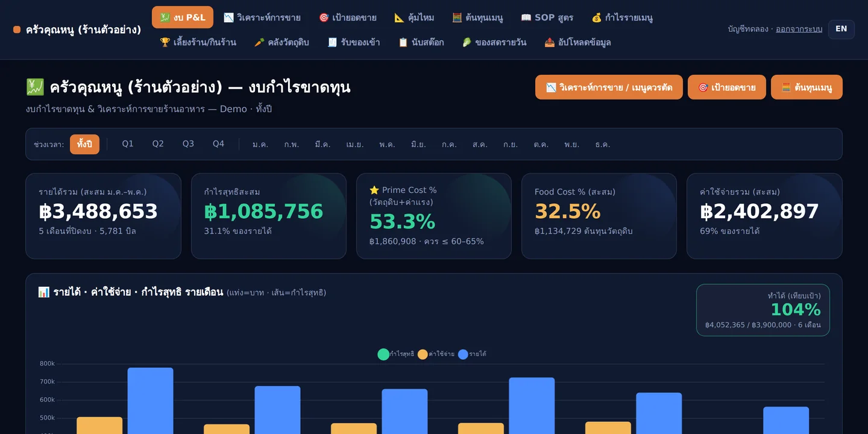This screenshot has width=868, height=434.
Task: Click the 31.1% ของรายได้ text
Action: [238, 231]
